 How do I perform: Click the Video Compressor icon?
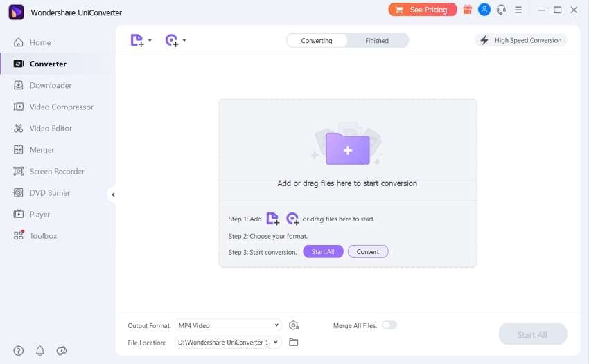(x=19, y=107)
